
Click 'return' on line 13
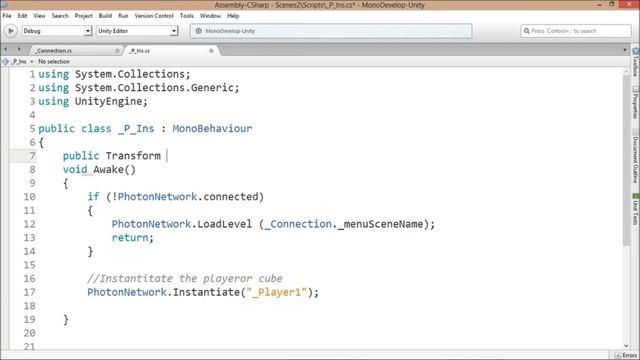tap(130, 238)
